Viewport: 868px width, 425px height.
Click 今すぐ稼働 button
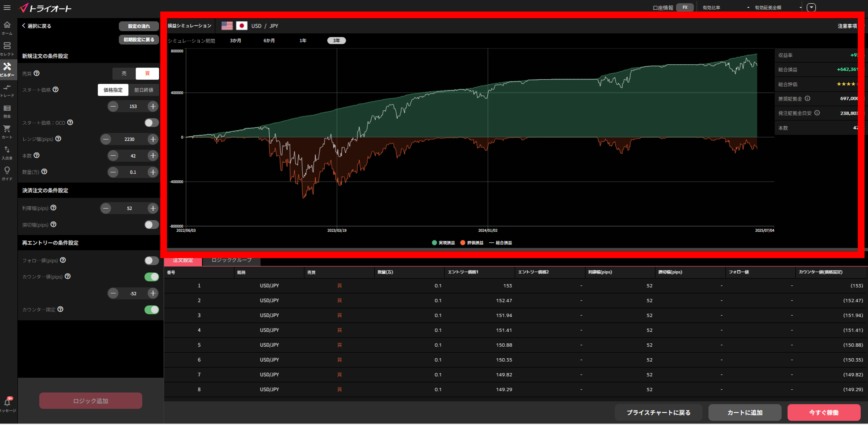pos(824,413)
